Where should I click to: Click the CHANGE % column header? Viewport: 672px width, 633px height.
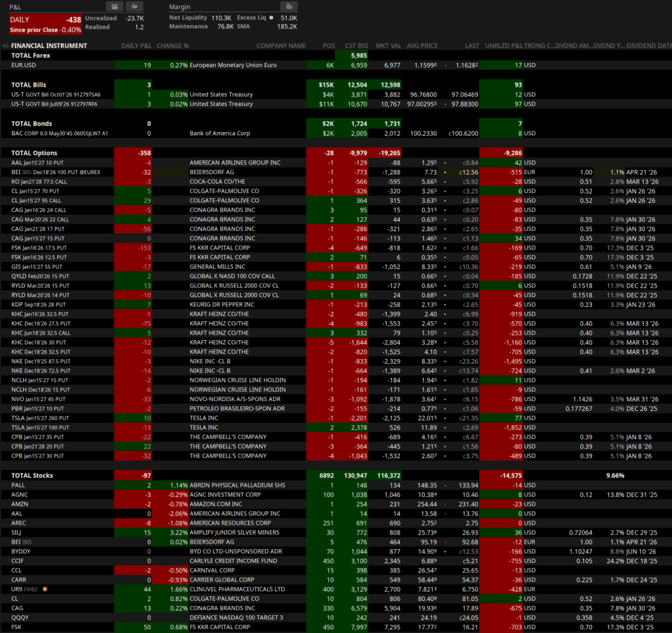(x=173, y=46)
